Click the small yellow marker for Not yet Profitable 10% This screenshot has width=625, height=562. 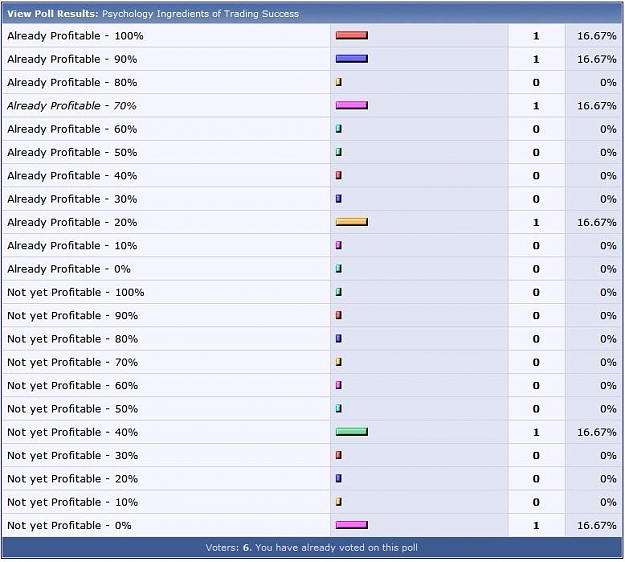339,502
